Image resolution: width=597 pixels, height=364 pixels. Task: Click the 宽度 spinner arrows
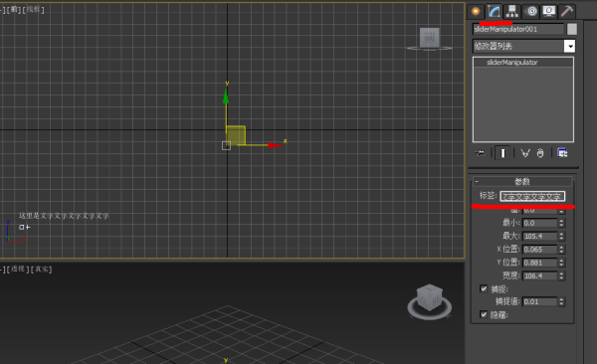point(561,275)
